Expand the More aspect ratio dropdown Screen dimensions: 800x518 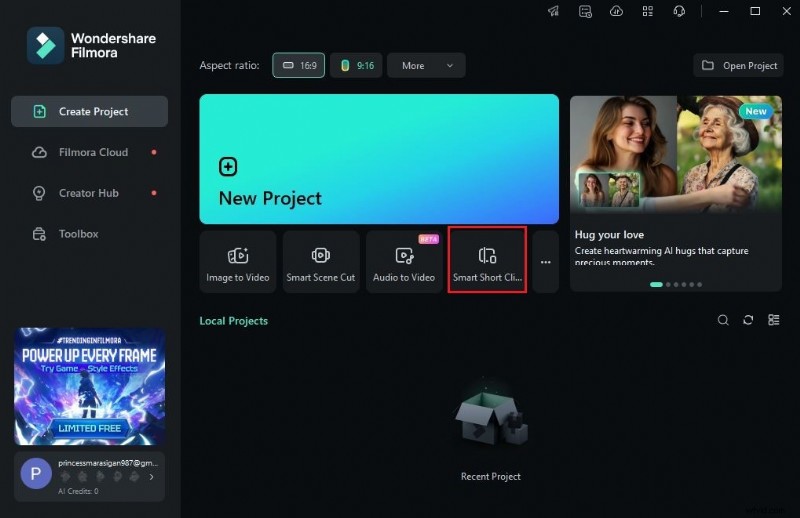tap(426, 65)
